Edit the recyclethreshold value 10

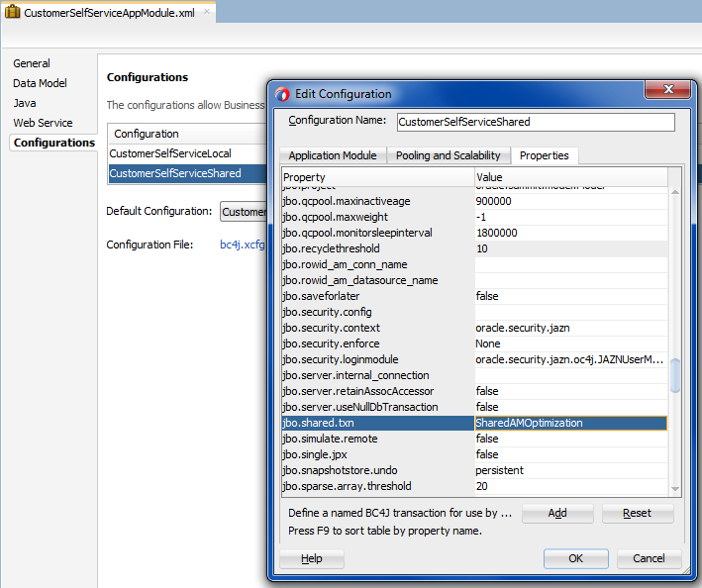coord(571,248)
